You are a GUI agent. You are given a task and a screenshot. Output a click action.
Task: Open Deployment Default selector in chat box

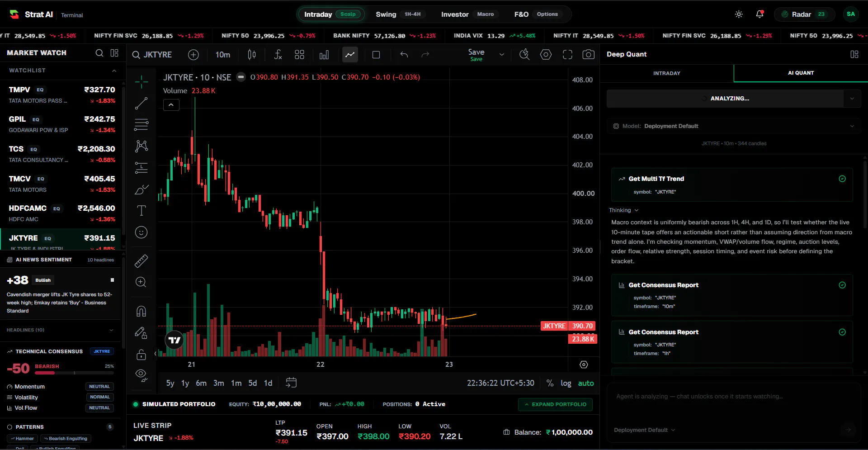click(644, 430)
